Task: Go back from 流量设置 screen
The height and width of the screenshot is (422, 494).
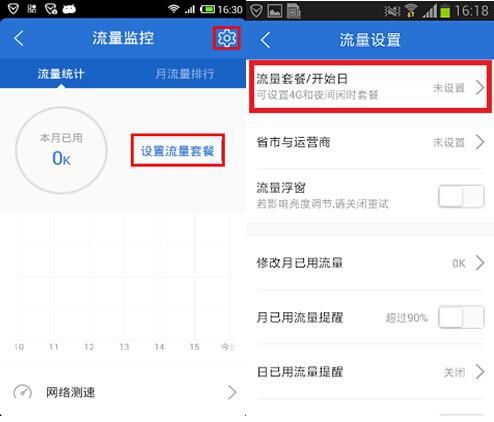Action: coord(266,40)
